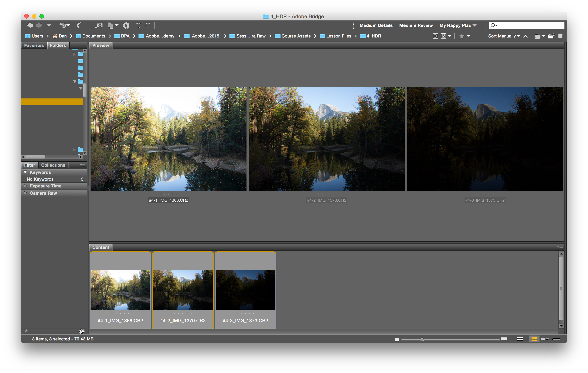Toggle ascending sort order arrow
Image resolution: width=588 pixels, height=373 pixels.
[x=525, y=36]
